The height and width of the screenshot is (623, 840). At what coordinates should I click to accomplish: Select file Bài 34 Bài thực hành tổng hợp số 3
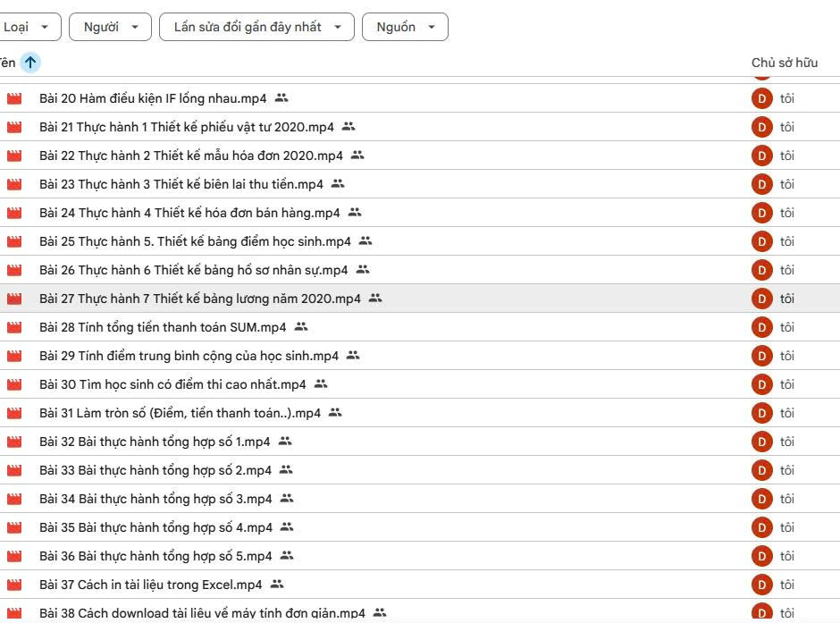point(155,499)
